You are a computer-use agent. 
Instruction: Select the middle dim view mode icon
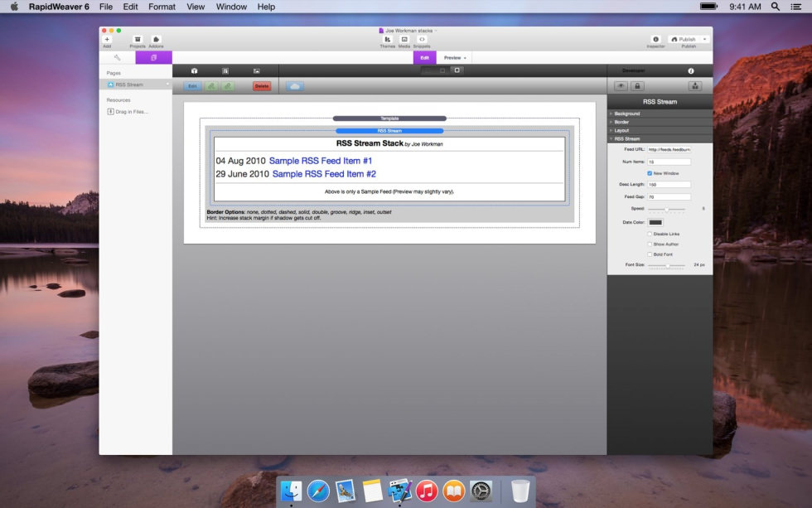click(x=442, y=70)
